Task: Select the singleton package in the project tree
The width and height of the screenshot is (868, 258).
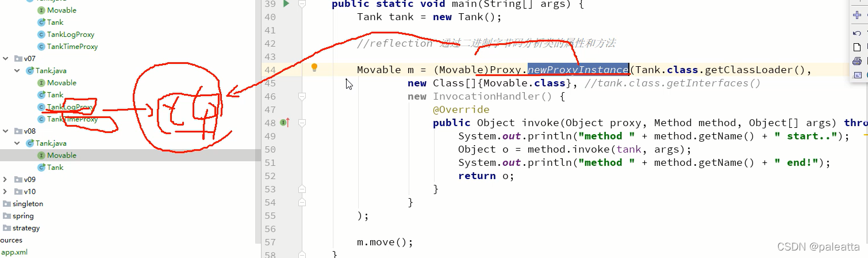Action: click(x=28, y=203)
